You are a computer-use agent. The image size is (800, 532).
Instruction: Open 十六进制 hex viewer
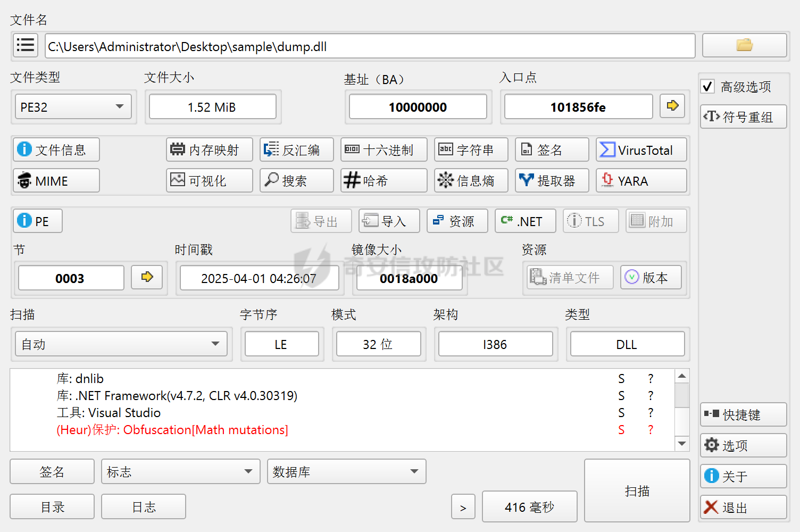(x=384, y=149)
